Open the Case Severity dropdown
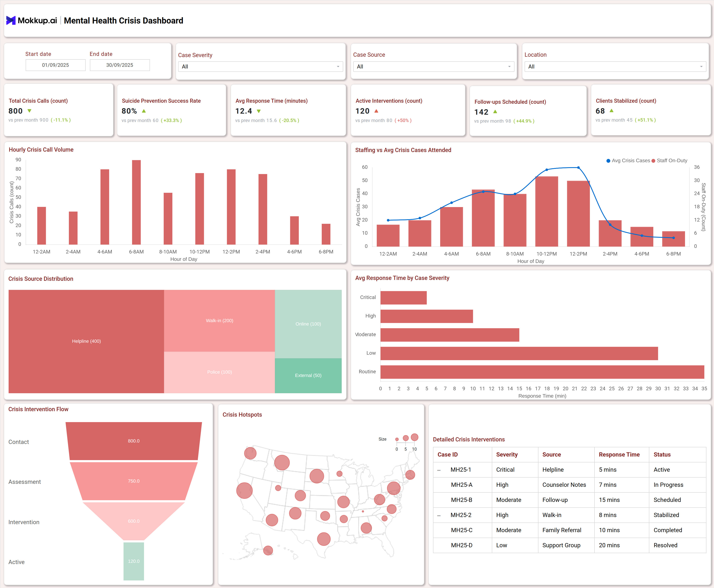The height and width of the screenshot is (588, 714). point(260,67)
